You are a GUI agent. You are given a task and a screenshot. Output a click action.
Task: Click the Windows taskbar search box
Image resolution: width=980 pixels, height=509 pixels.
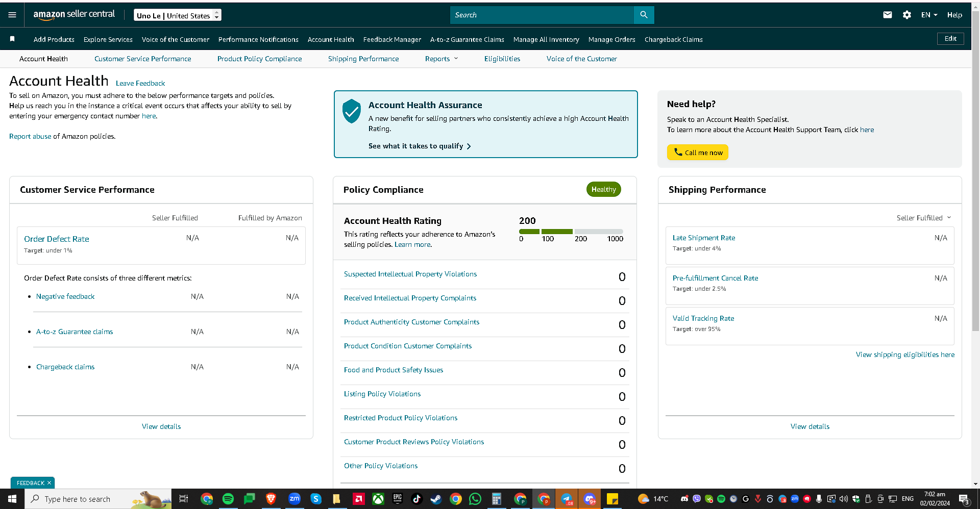(x=98, y=499)
